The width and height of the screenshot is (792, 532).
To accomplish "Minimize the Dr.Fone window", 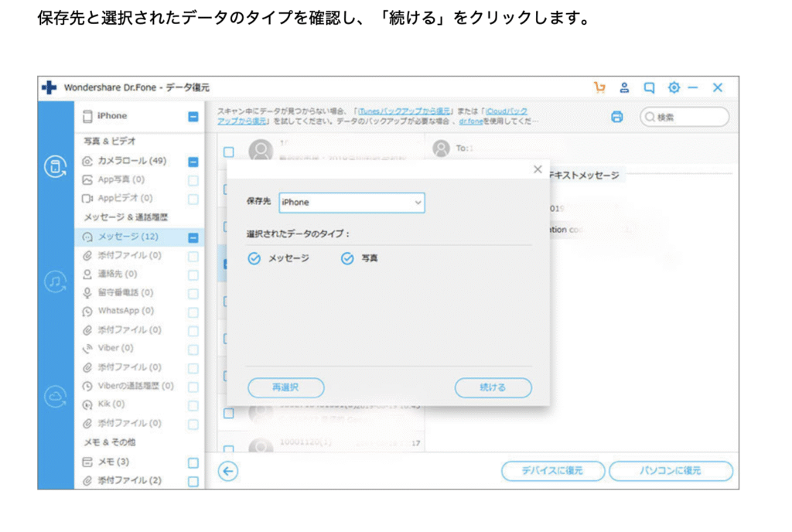I will (693, 87).
